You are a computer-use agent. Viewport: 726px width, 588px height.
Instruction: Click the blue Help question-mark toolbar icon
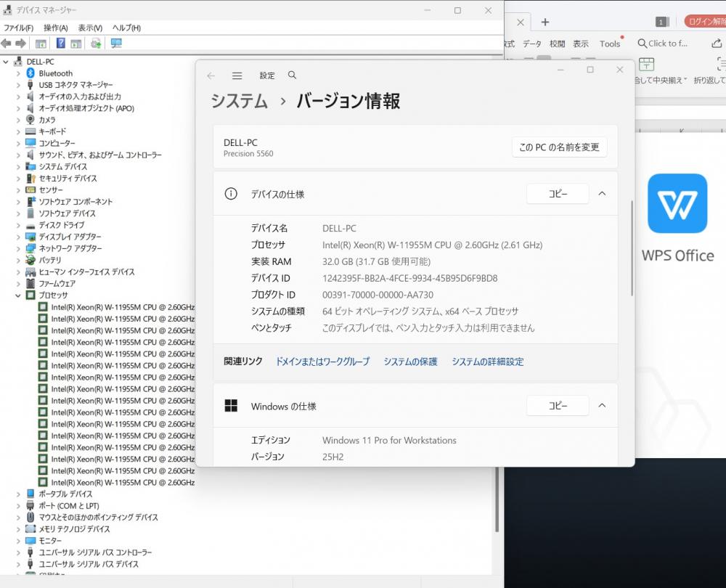pyautogui.click(x=61, y=44)
